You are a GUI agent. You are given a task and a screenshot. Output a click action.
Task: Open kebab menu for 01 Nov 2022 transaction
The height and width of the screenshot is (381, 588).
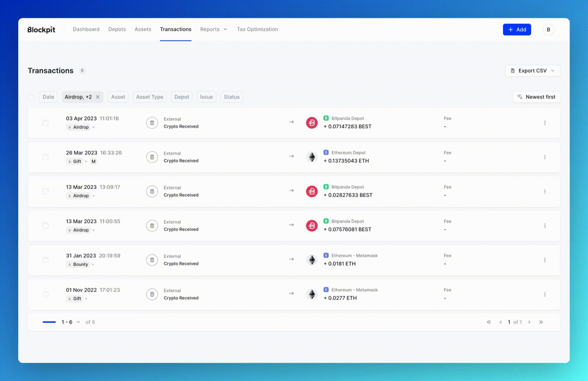tap(545, 294)
